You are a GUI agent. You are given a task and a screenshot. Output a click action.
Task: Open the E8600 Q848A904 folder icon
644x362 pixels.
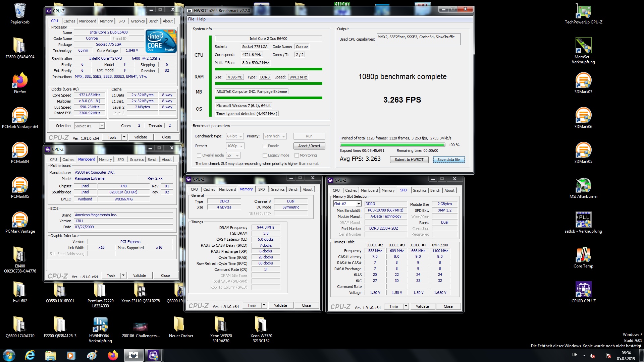(20, 48)
